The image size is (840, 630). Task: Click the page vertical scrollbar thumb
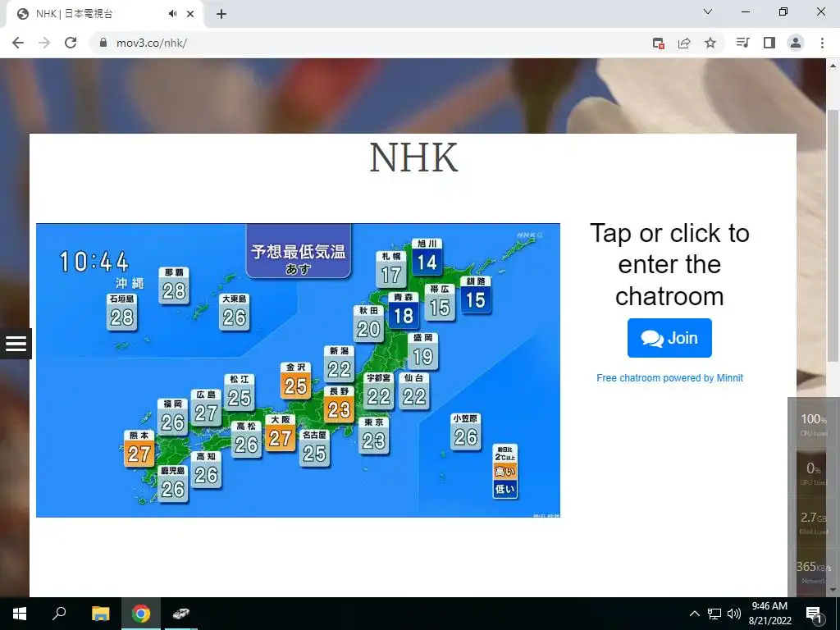coord(833,235)
